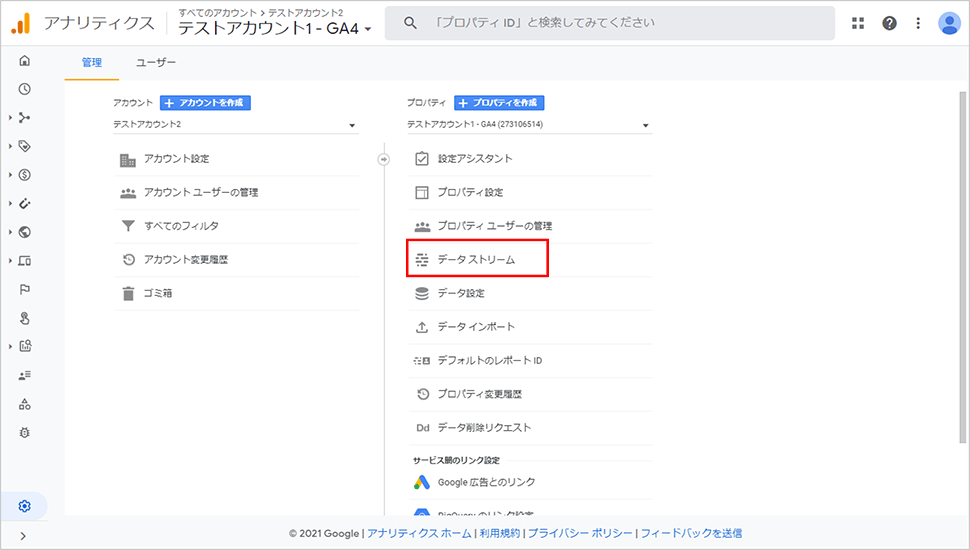970x550 pixels.
Task: Expand the analysis chart icon sidebar arrow
Action: (x=11, y=346)
